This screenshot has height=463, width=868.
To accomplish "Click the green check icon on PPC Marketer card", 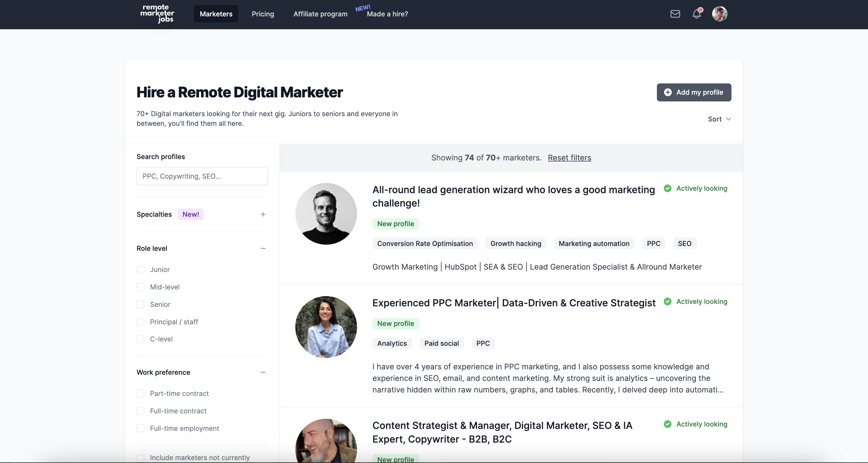I will coord(667,302).
